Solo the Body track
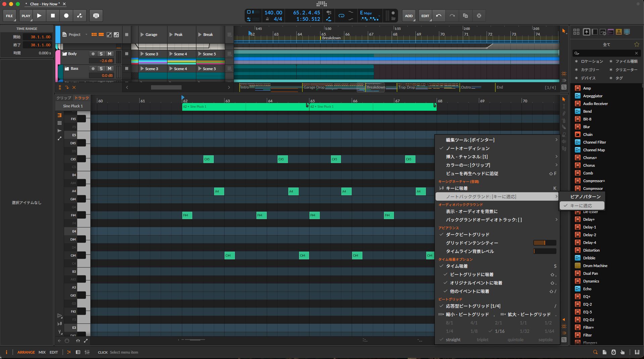 (x=101, y=54)
